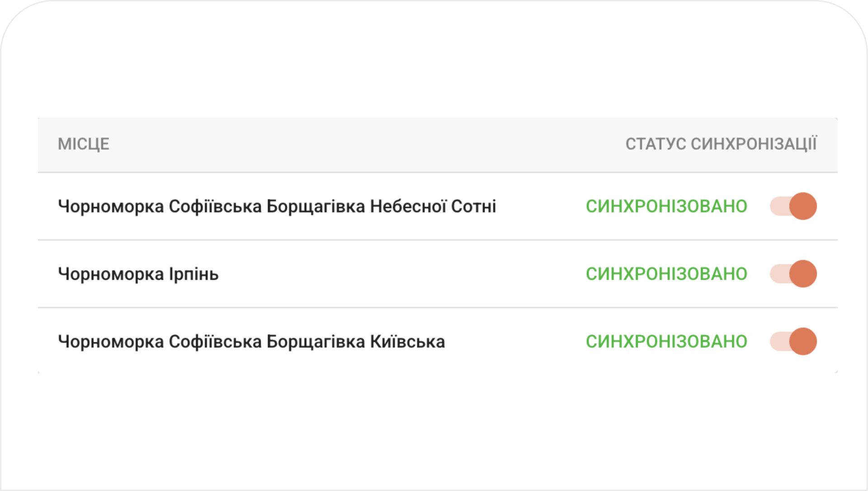Select the Чорноморка Ірпінь place name
Viewport: 868px width, 491px height.
click(x=138, y=274)
